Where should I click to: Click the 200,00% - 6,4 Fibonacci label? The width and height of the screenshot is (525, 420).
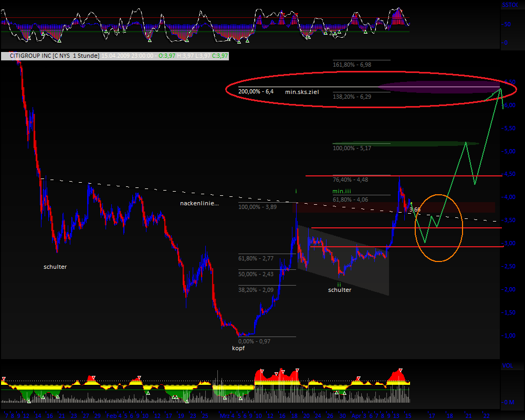[x=256, y=91]
